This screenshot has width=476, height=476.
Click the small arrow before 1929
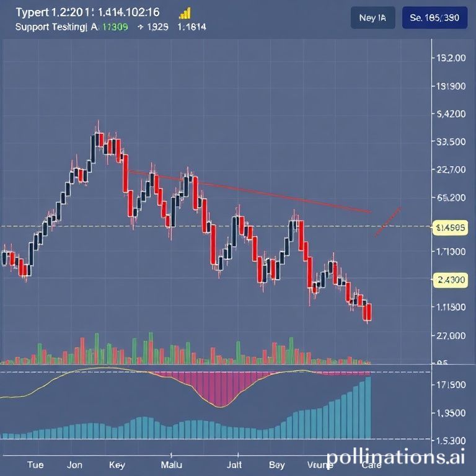(x=141, y=27)
